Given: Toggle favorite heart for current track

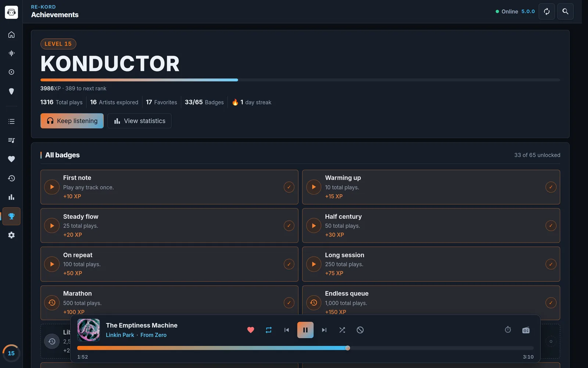Looking at the screenshot, I should [251, 330].
